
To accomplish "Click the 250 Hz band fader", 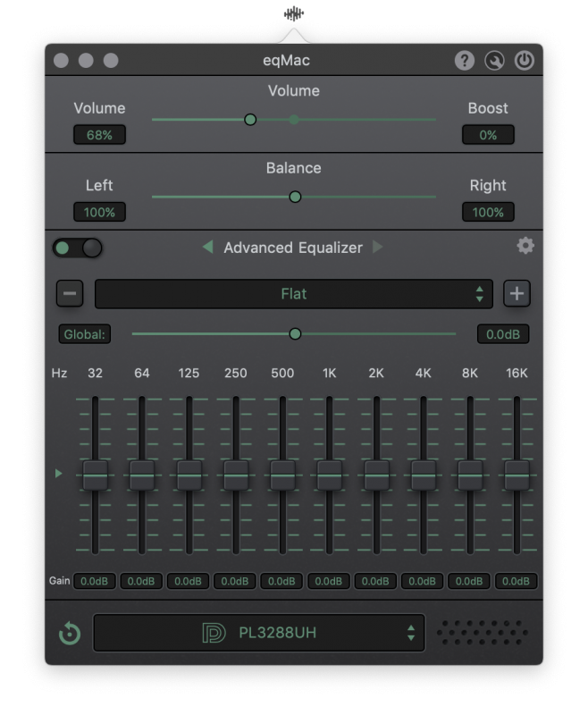I will pyautogui.click(x=236, y=475).
